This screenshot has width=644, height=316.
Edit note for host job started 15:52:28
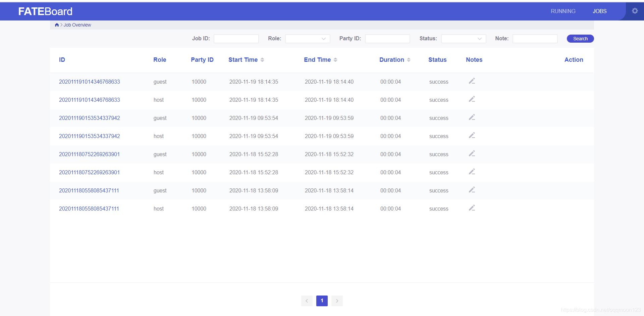click(x=472, y=172)
